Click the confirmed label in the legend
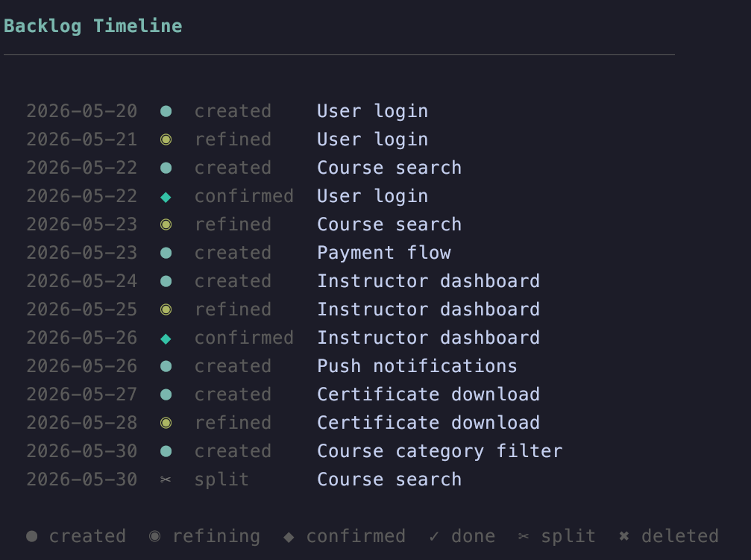The height and width of the screenshot is (560, 751). coord(356,536)
